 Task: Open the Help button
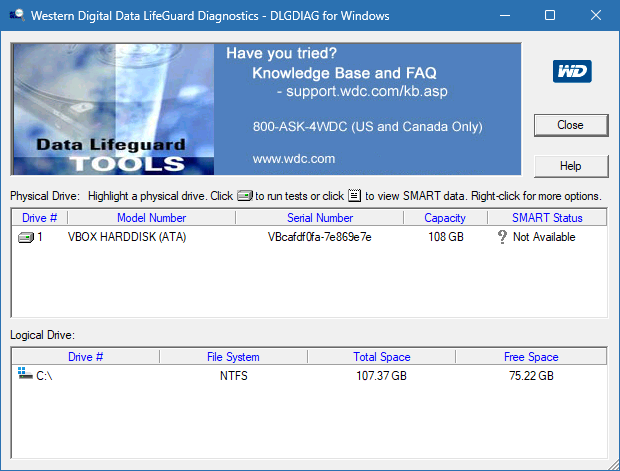[571, 166]
